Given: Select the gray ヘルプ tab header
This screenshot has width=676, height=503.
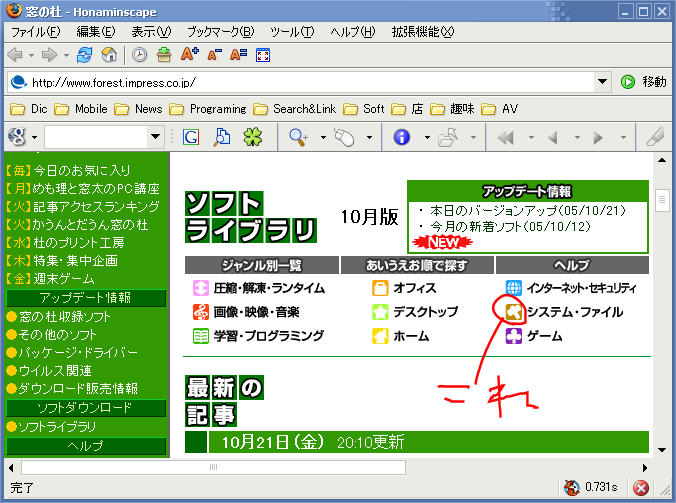Looking at the screenshot, I should (x=572, y=265).
